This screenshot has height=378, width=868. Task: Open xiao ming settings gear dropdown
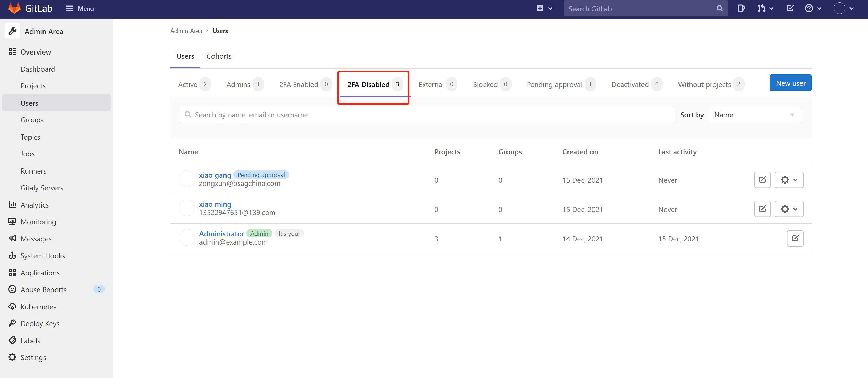click(x=789, y=209)
